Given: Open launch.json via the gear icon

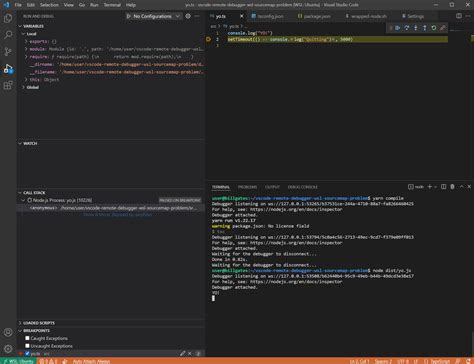Looking at the screenshot, I should (188, 16).
